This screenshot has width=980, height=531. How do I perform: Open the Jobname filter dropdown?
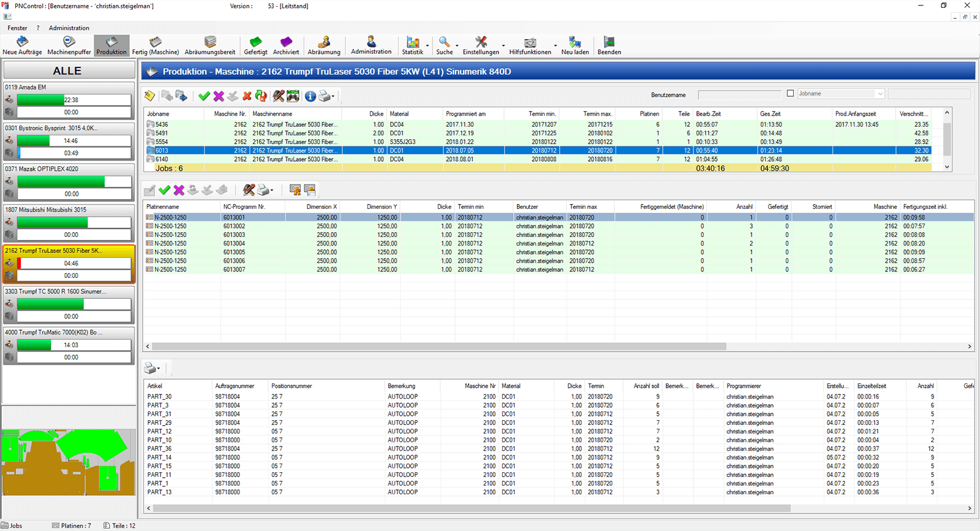pos(880,94)
